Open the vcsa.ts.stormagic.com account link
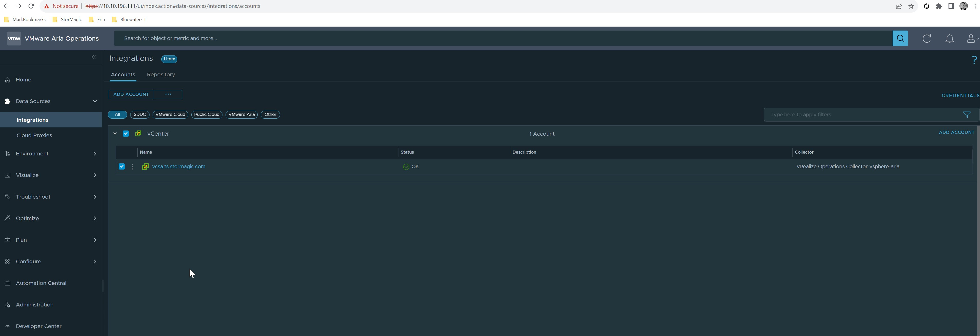Image resolution: width=980 pixels, height=336 pixels. click(179, 167)
